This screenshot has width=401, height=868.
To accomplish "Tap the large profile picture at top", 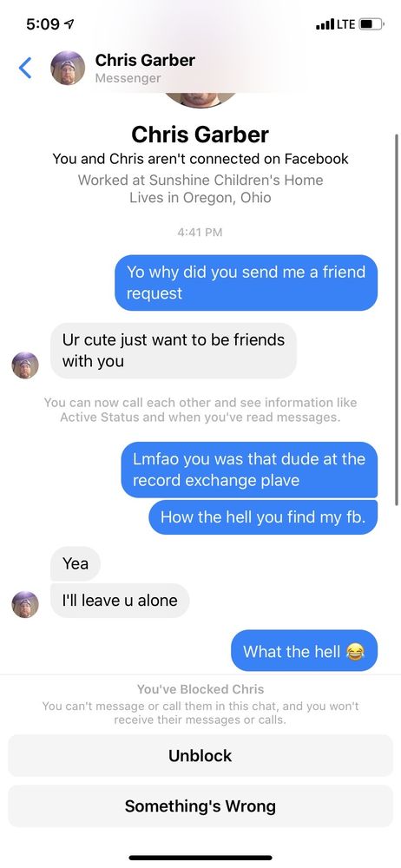I will [x=200, y=100].
